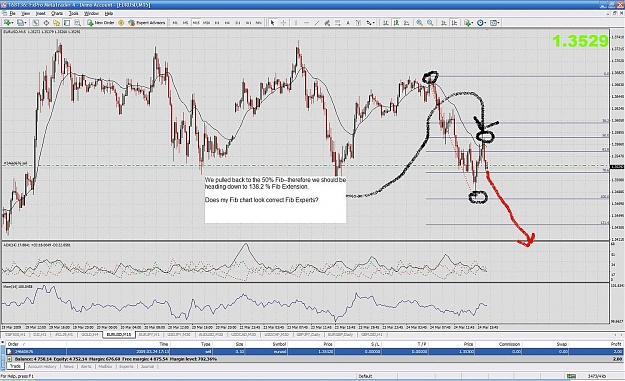625x381 pixels.
Task: Open the Periods clock icon
Action: pyautogui.click(x=480, y=23)
